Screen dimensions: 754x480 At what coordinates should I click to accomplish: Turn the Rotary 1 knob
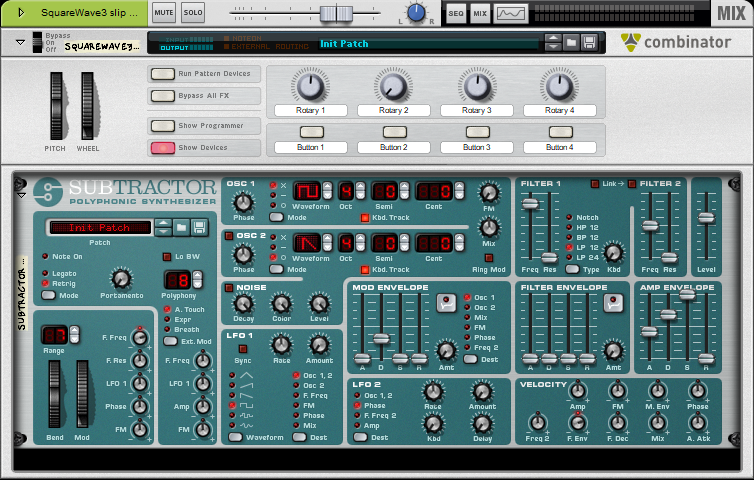click(310, 87)
